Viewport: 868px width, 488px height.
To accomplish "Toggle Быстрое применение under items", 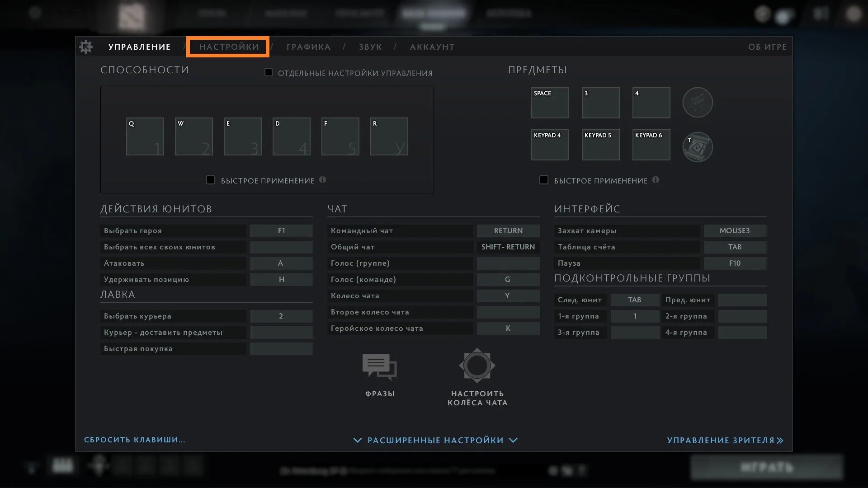I will coord(544,180).
